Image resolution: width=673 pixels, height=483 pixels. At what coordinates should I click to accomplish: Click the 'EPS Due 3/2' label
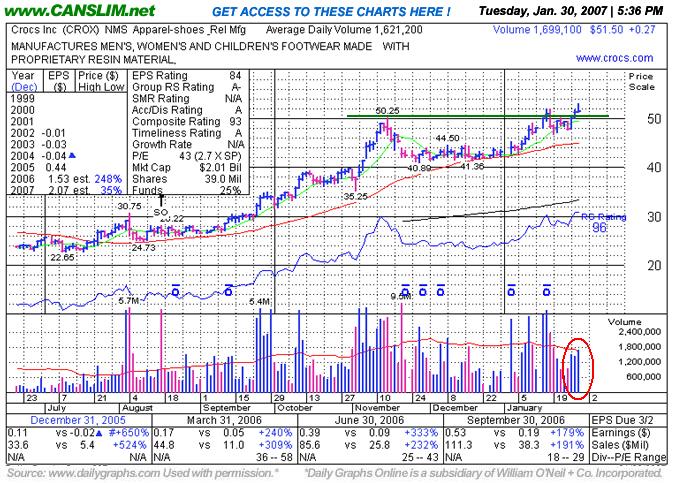622,420
